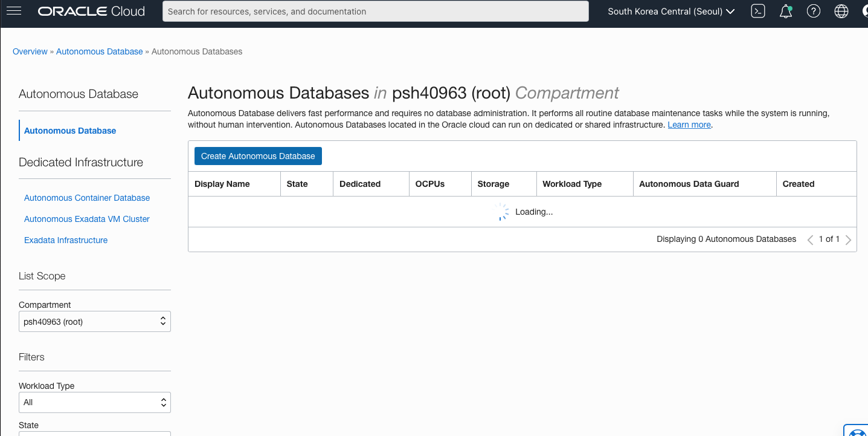Image resolution: width=868 pixels, height=436 pixels.
Task: Click Create Autonomous Database button
Action: 258,156
